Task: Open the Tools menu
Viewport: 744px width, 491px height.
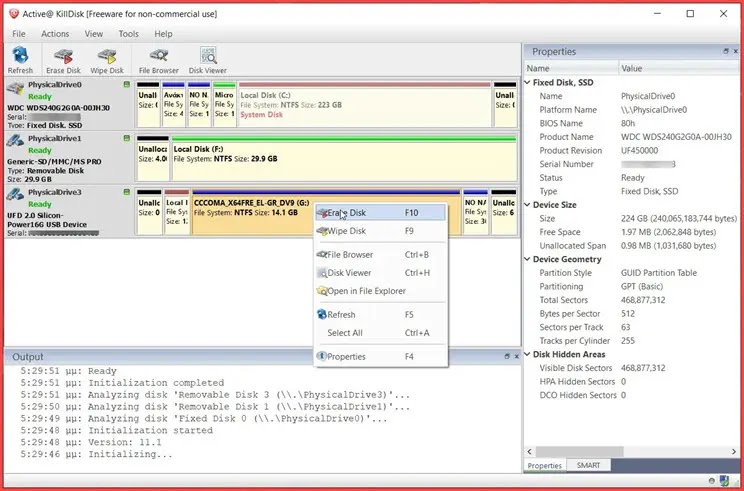Action: [129, 34]
